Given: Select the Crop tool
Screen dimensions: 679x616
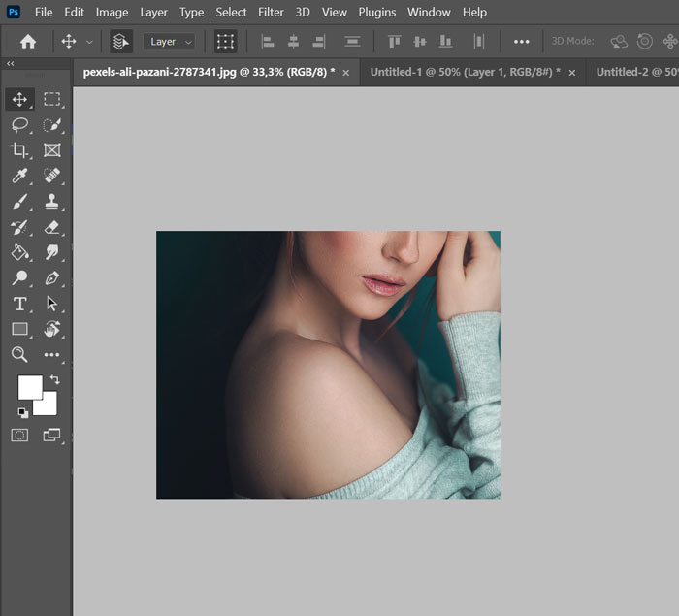Looking at the screenshot, I should click(19, 150).
